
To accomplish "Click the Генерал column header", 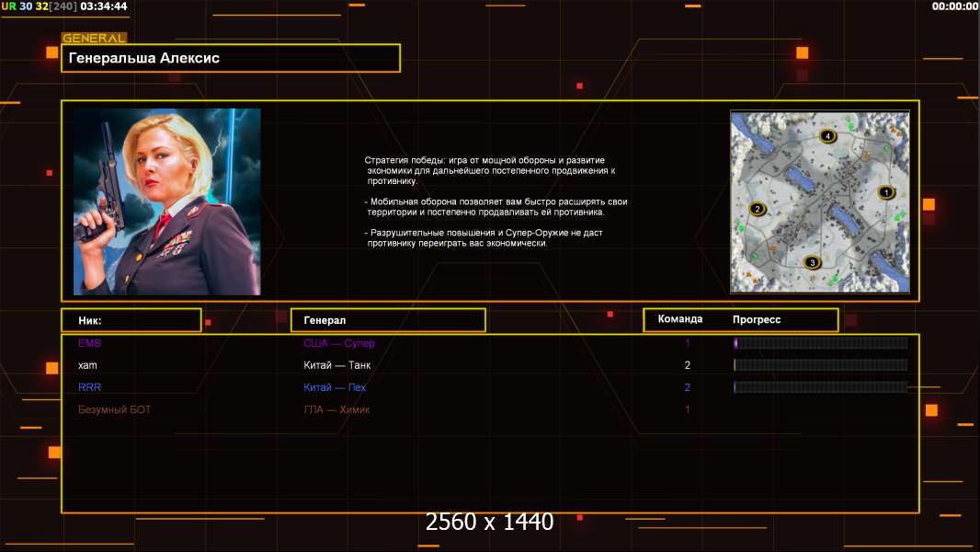I will (x=388, y=320).
